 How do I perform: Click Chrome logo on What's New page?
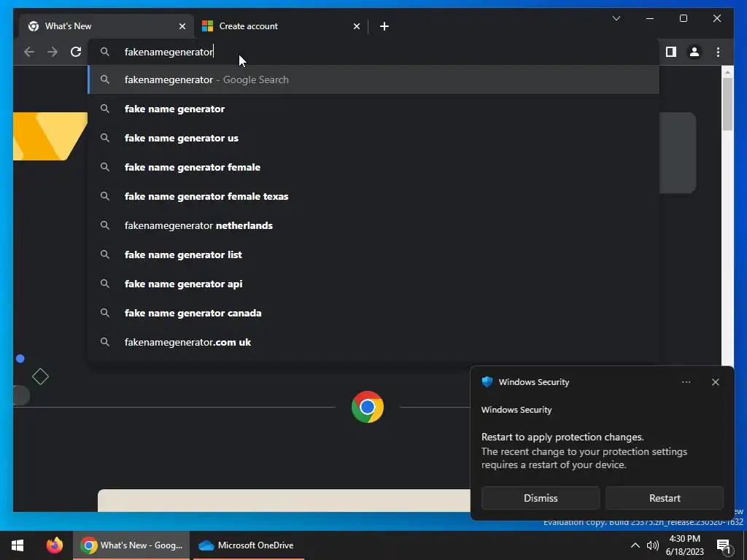tap(368, 407)
